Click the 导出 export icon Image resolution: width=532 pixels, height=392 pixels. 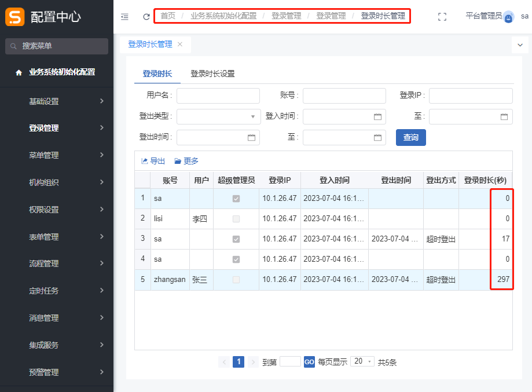(145, 161)
